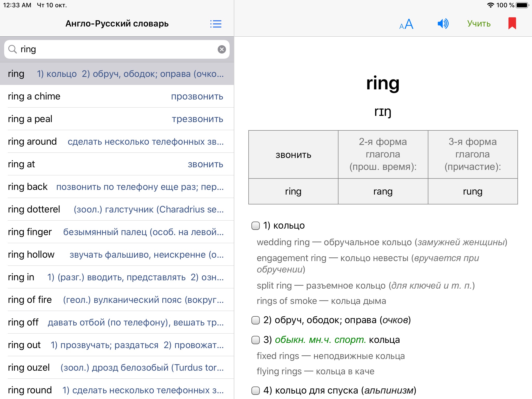Tap the magnifying glass search icon
This screenshot has height=399, width=532.
click(x=12, y=49)
